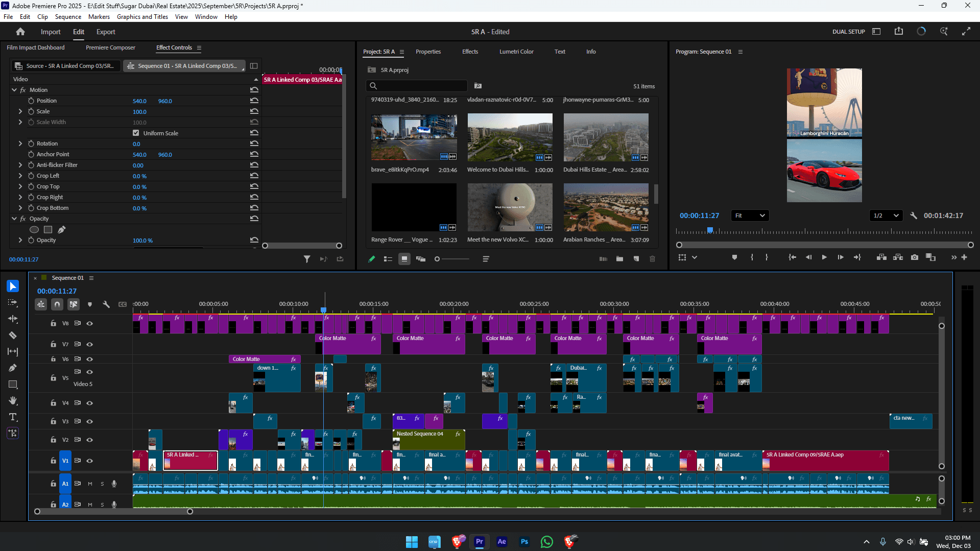Play the sequence in Program monitor
This screenshot has width=980, height=551.
coord(824,257)
